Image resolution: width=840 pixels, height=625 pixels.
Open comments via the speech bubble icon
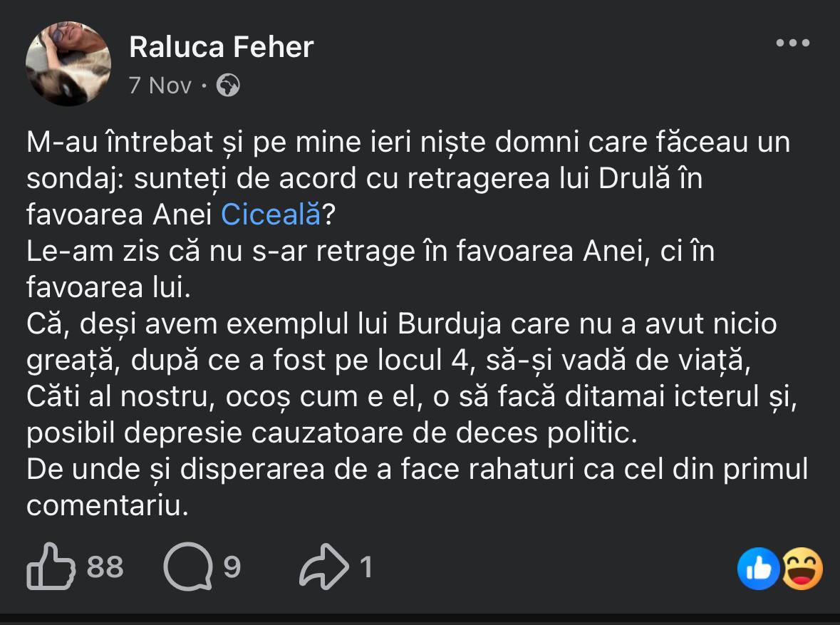pos(187,567)
